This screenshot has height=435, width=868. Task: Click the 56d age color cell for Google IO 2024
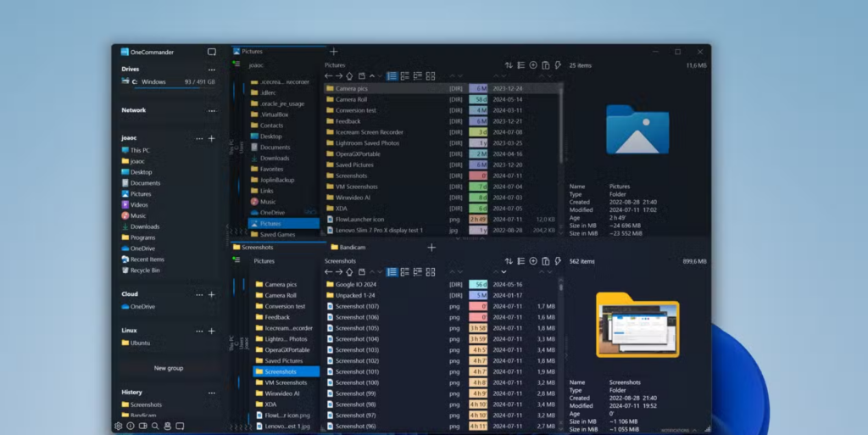pos(478,284)
